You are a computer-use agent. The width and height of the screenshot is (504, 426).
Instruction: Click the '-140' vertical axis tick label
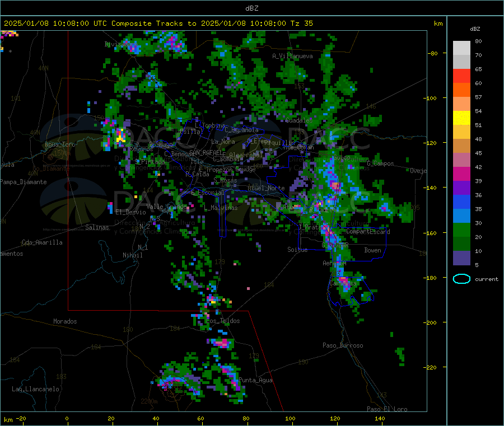430,188
